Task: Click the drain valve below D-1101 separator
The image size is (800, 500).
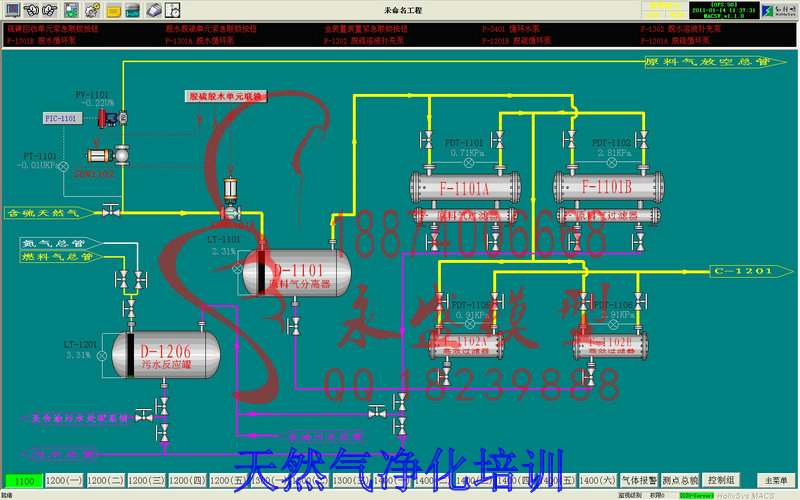Action: (294, 326)
